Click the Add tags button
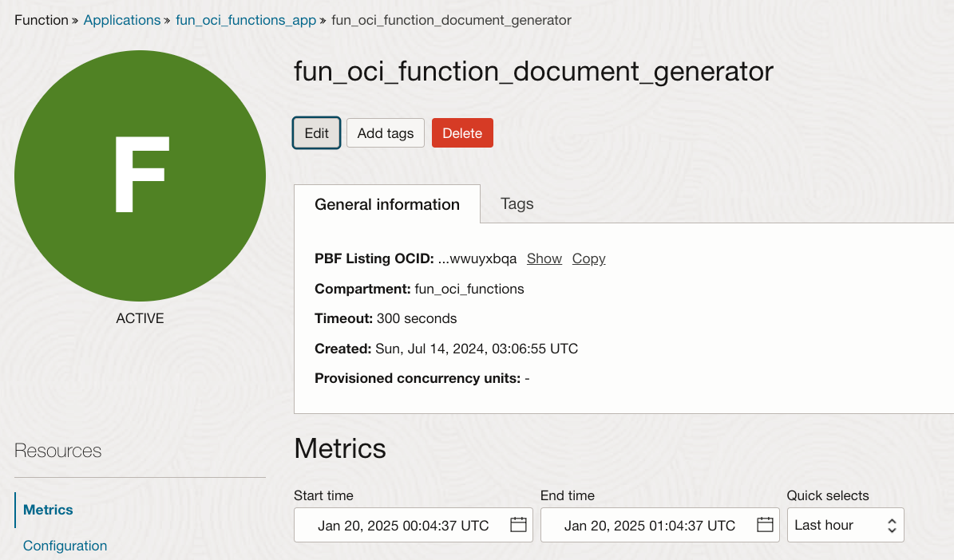 click(x=385, y=133)
